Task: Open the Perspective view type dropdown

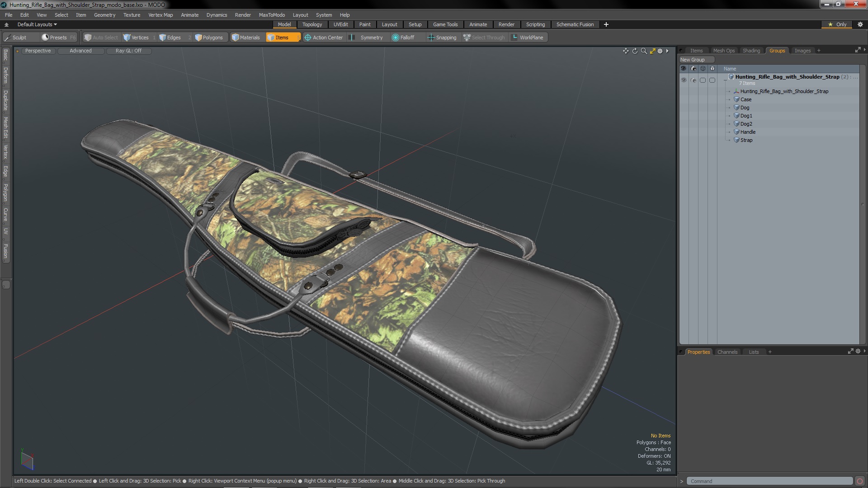Action: (x=38, y=51)
